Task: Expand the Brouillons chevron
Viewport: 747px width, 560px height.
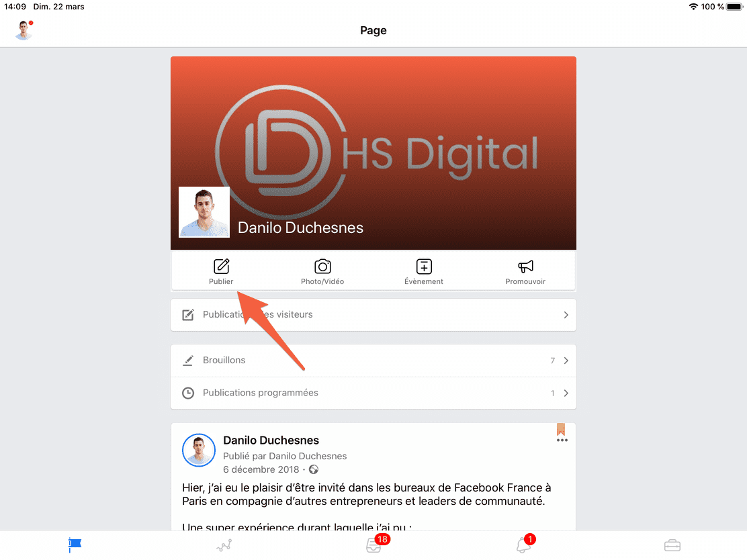Action: coord(566,361)
